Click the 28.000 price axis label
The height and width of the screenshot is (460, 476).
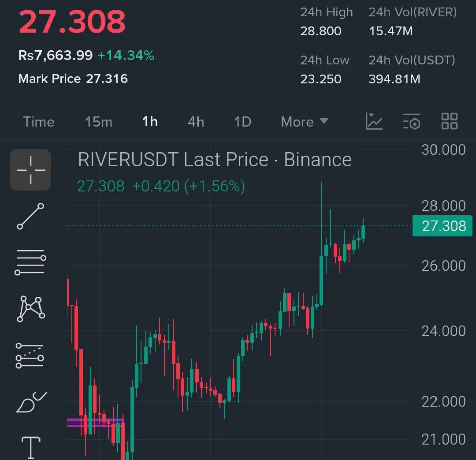tap(443, 206)
